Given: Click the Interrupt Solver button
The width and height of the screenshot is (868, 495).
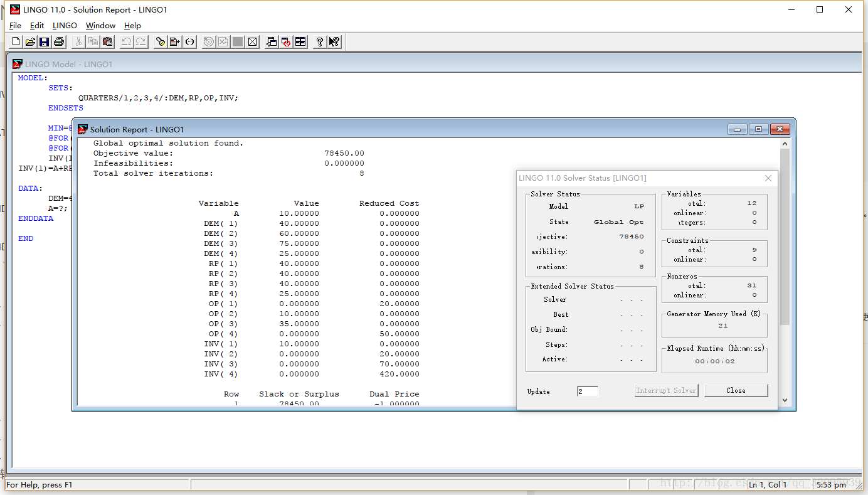Looking at the screenshot, I should tap(666, 390).
